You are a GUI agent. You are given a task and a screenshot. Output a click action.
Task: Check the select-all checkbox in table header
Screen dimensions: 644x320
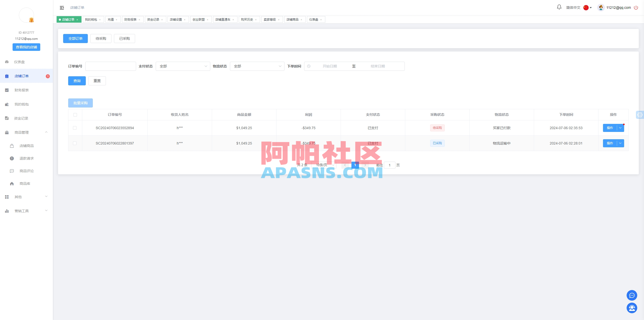[75, 115]
